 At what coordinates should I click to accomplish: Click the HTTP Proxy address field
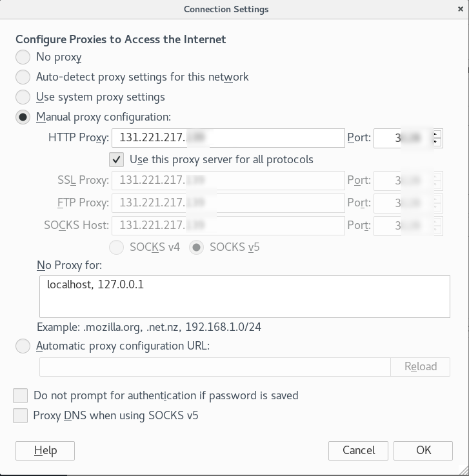click(228, 138)
